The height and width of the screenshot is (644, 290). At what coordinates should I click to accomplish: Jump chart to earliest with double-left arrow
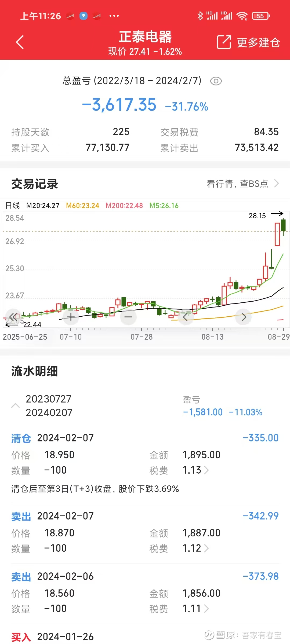click(x=13, y=317)
